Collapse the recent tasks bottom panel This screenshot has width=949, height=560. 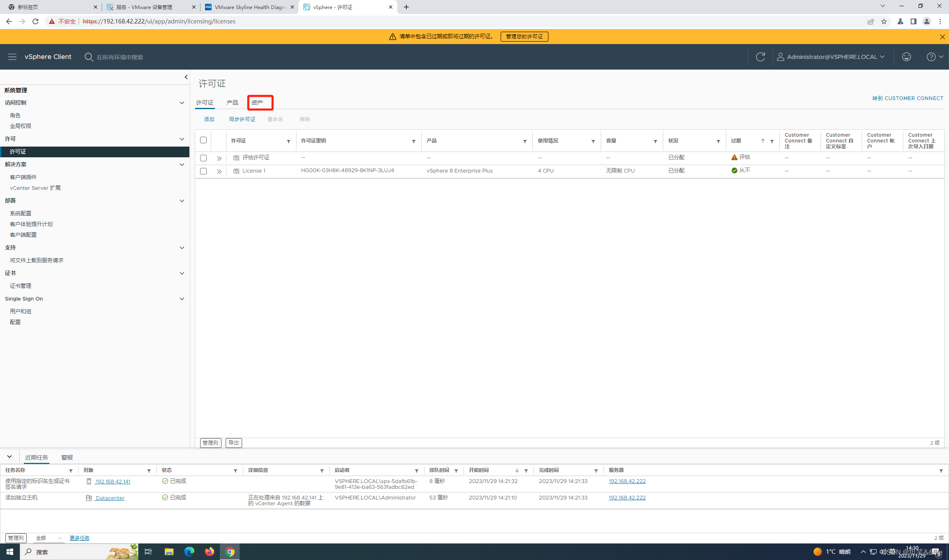tap(9, 457)
